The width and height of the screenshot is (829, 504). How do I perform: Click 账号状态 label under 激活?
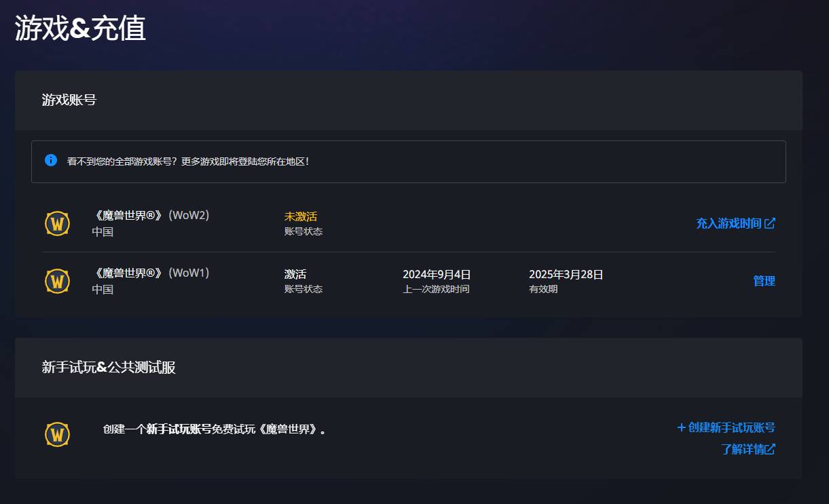pos(303,289)
